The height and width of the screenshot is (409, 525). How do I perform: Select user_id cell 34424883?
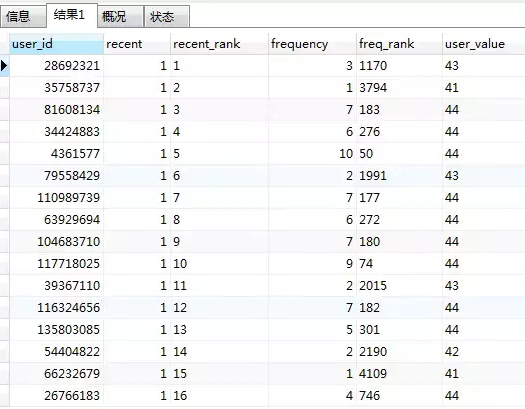pos(56,132)
